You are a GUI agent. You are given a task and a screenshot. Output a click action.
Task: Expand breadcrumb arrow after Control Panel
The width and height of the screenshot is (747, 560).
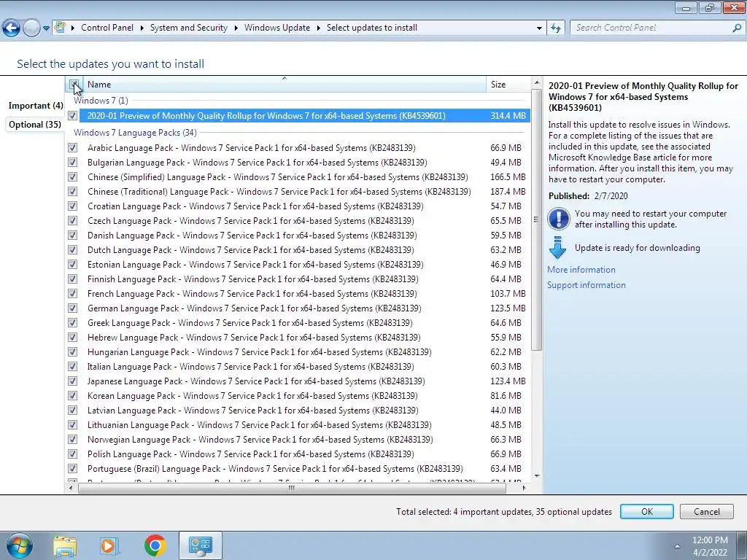coord(142,28)
